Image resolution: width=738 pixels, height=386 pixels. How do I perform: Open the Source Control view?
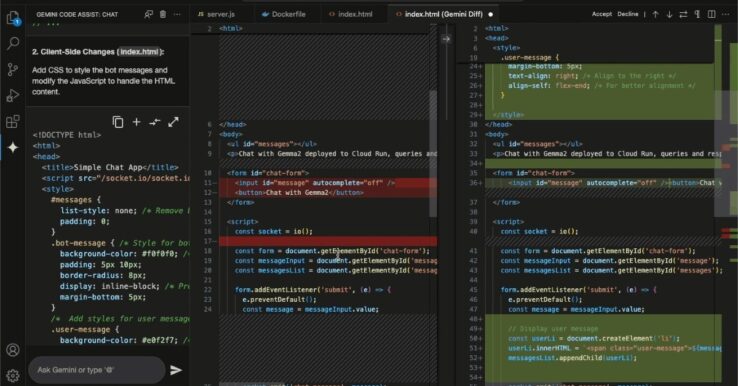[13, 70]
